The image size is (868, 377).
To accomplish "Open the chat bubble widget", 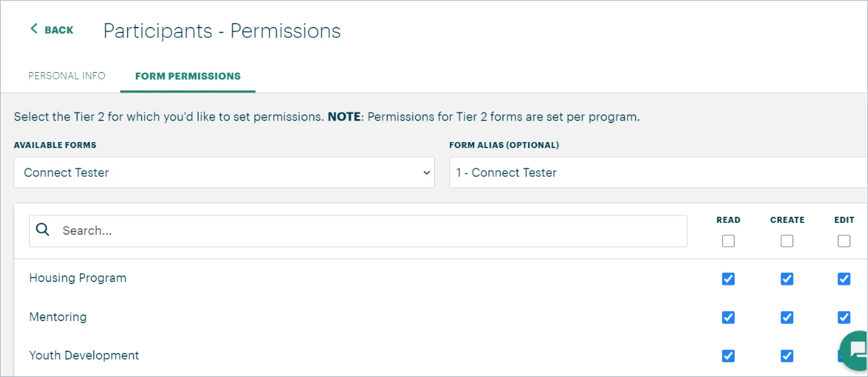I will coord(855,350).
